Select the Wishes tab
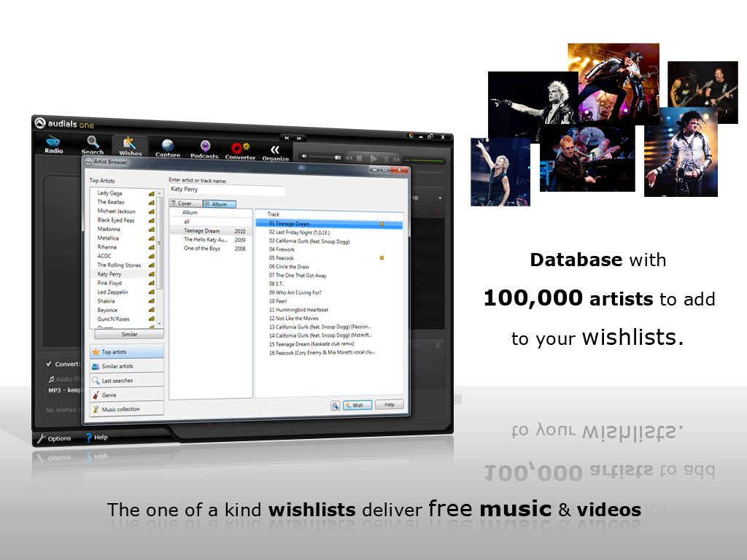Image resolution: width=747 pixels, height=560 pixels. [130, 146]
